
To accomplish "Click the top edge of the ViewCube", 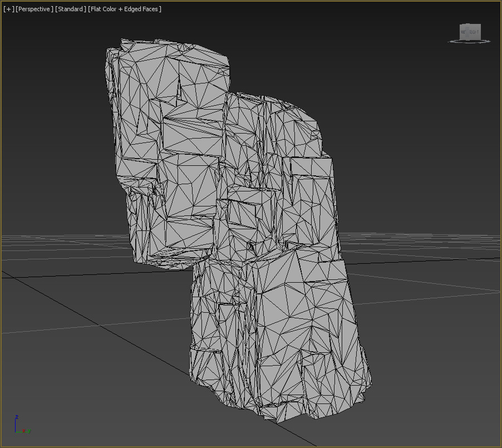I will 469,24.
